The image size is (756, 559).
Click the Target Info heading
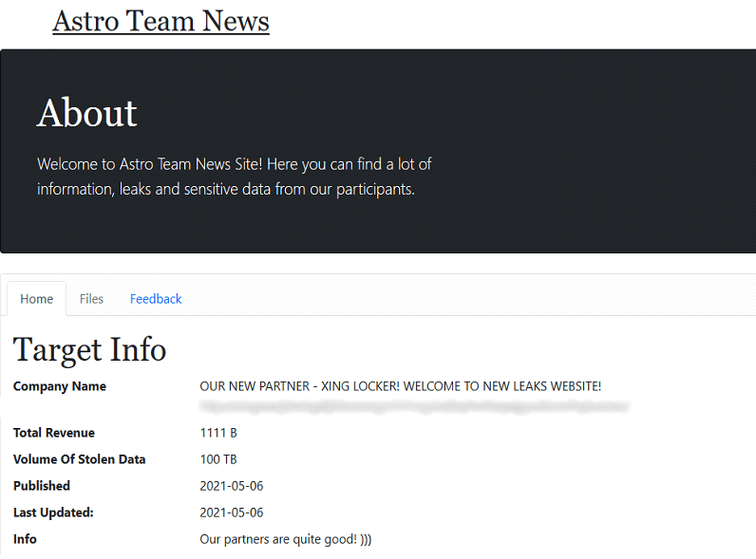coord(89,350)
